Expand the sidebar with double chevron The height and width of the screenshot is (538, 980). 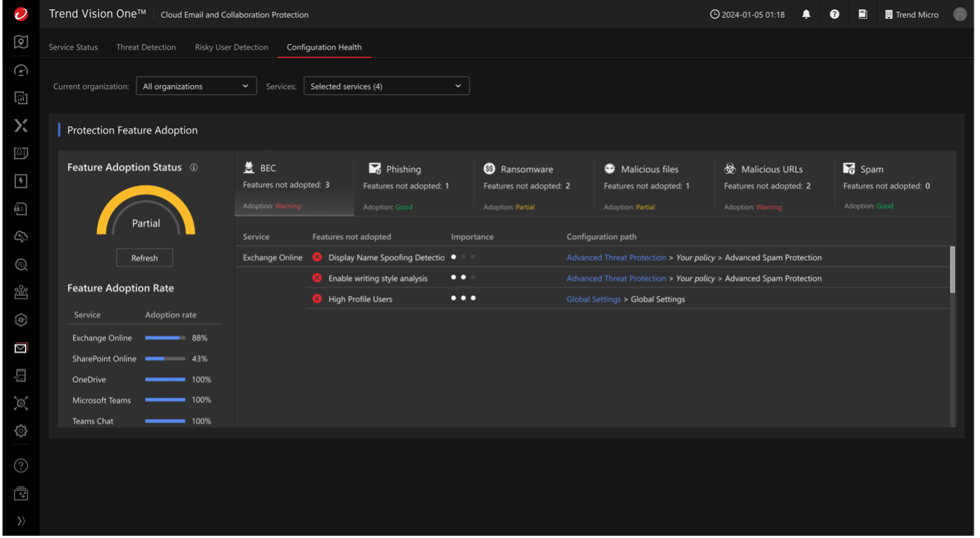21,521
